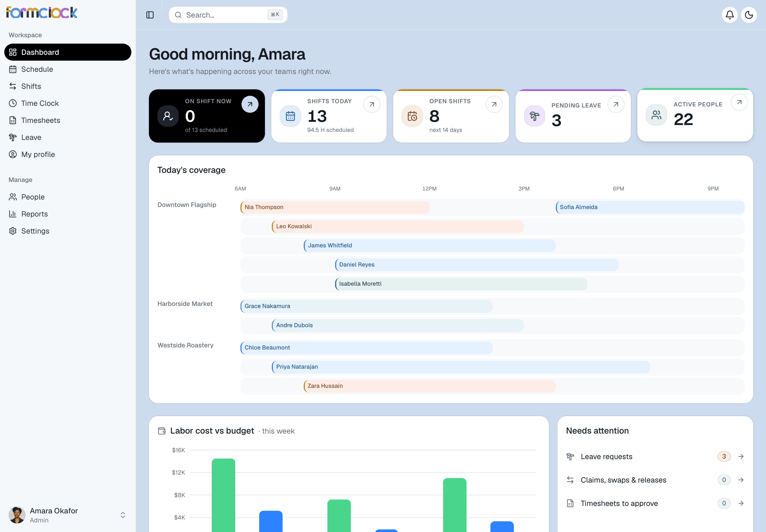Open the notifications bell

click(730, 15)
